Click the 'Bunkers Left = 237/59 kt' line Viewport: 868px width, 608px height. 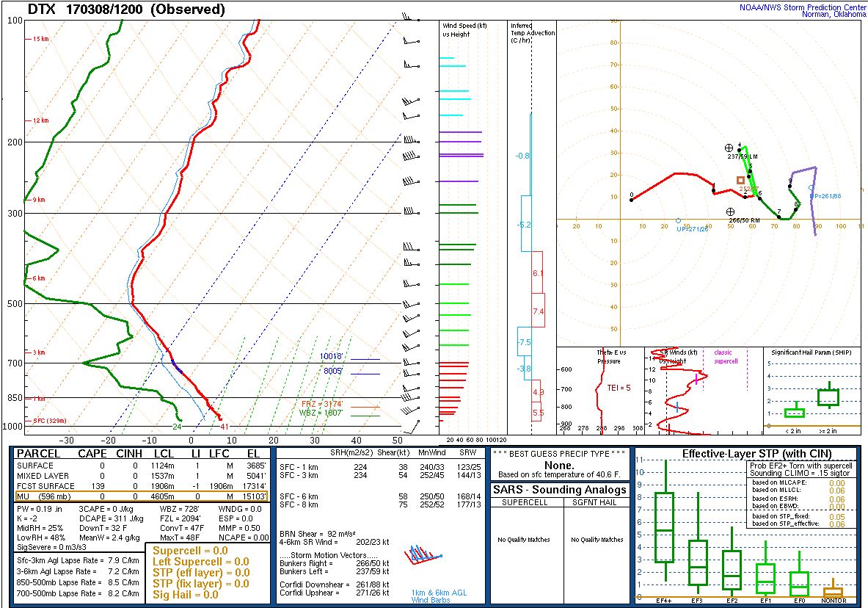335,571
